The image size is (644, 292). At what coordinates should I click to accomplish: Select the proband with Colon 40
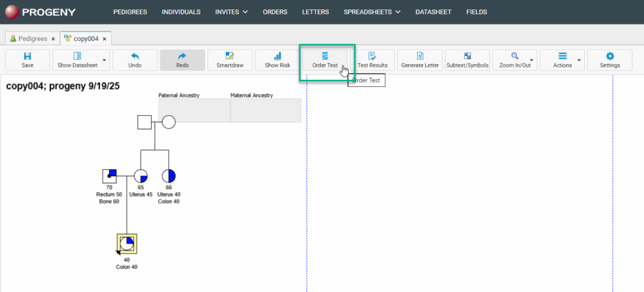pyautogui.click(x=126, y=244)
